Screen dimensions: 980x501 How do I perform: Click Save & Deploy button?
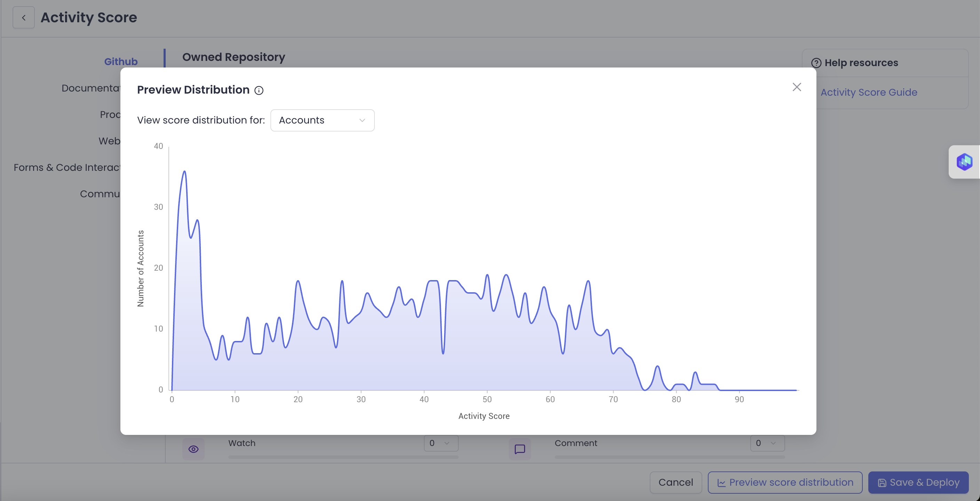tap(918, 482)
